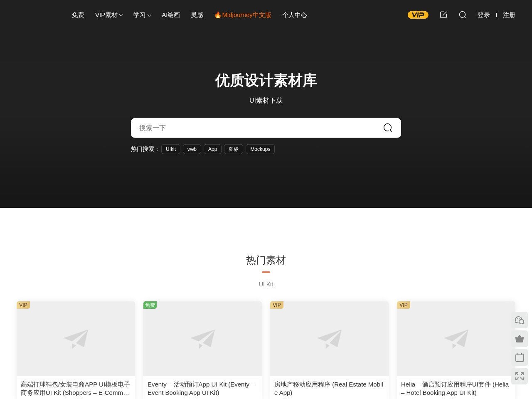Click the 高端打球鞋包 card title

click(x=76, y=389)
